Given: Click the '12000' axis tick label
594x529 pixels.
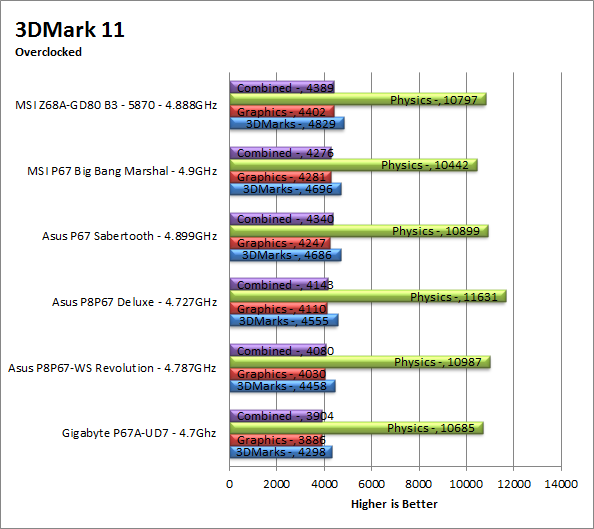Looking at the screenshot, I should 514,484.
